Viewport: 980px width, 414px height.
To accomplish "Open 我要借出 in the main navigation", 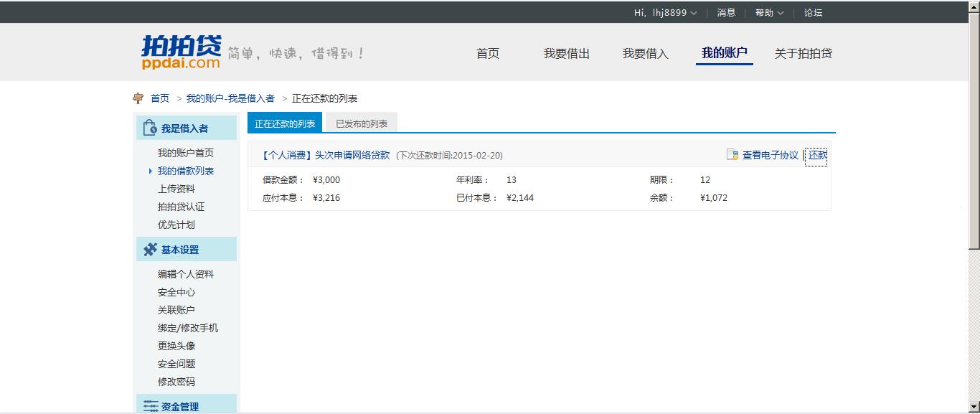I will (566, 54).
